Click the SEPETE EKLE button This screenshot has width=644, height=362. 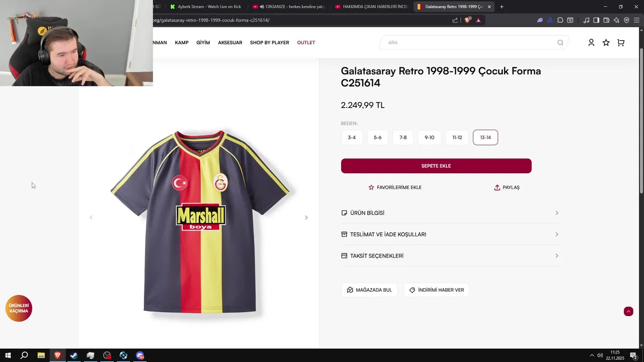tap(436, 166)
